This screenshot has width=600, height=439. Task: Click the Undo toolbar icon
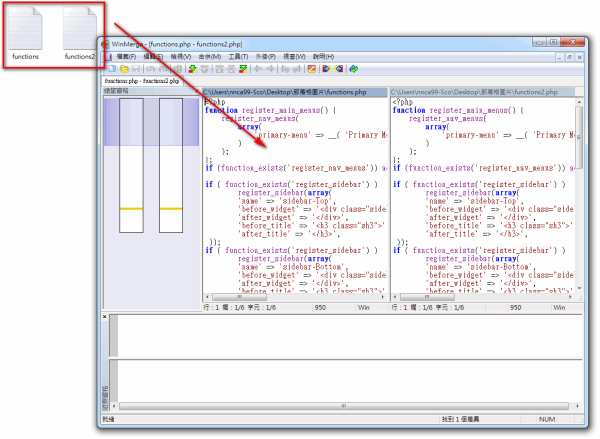tap(150, 69)
